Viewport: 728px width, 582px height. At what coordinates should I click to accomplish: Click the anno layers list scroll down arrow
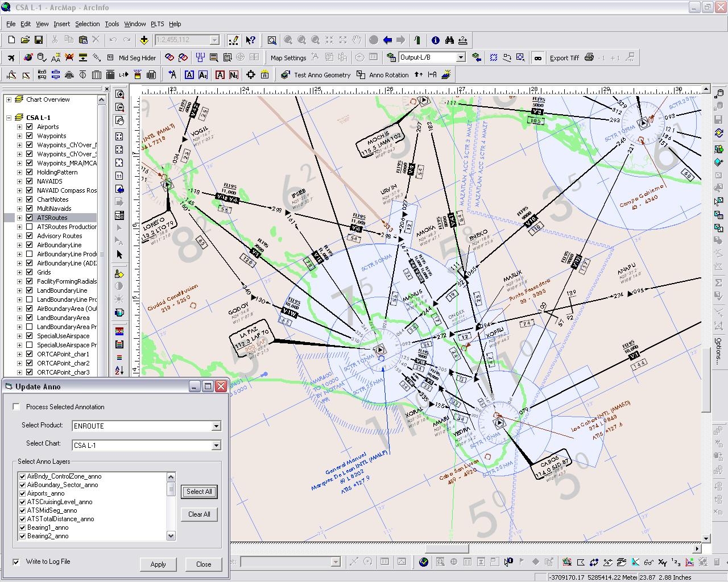point(171,535)
